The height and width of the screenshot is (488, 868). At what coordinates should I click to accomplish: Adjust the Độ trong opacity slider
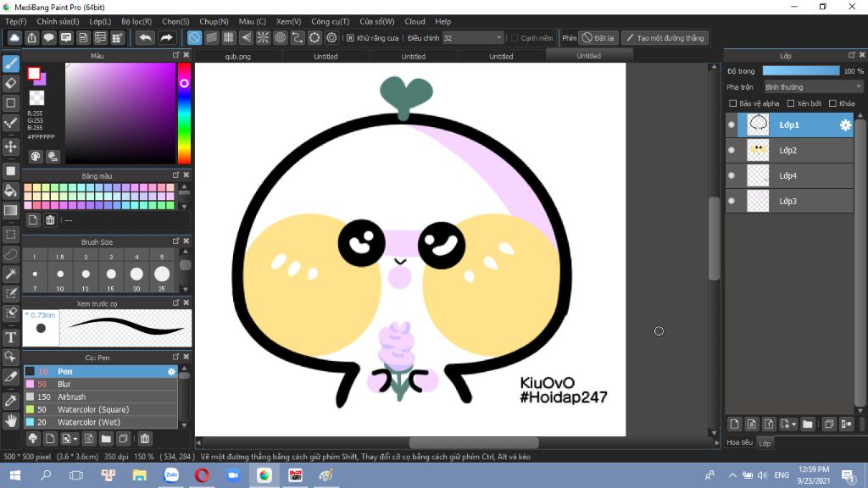[801, 71]
